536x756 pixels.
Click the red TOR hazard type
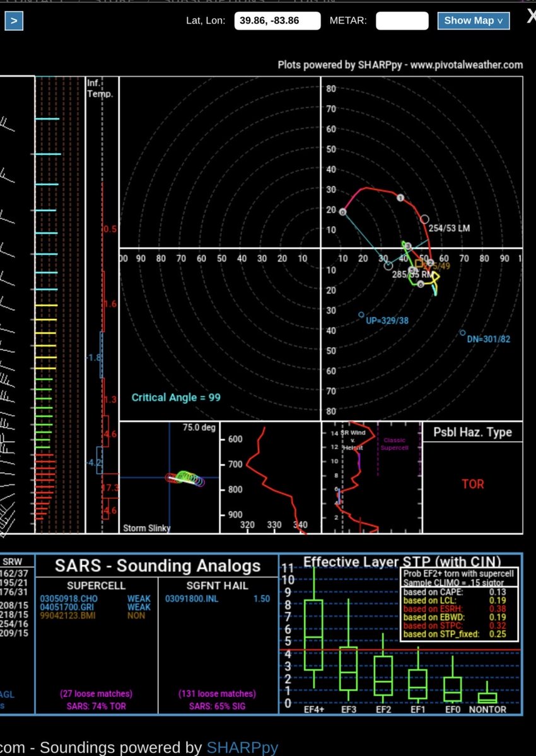(472, 484)
